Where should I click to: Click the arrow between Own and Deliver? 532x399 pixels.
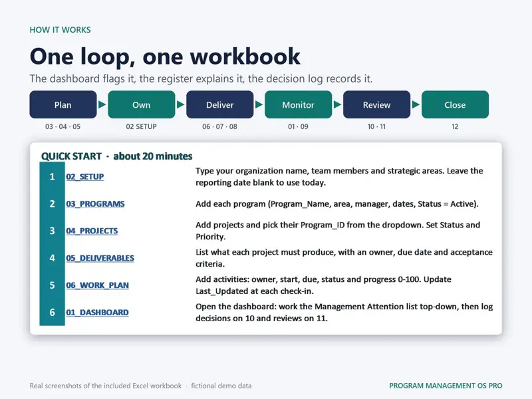pos(180,104)
